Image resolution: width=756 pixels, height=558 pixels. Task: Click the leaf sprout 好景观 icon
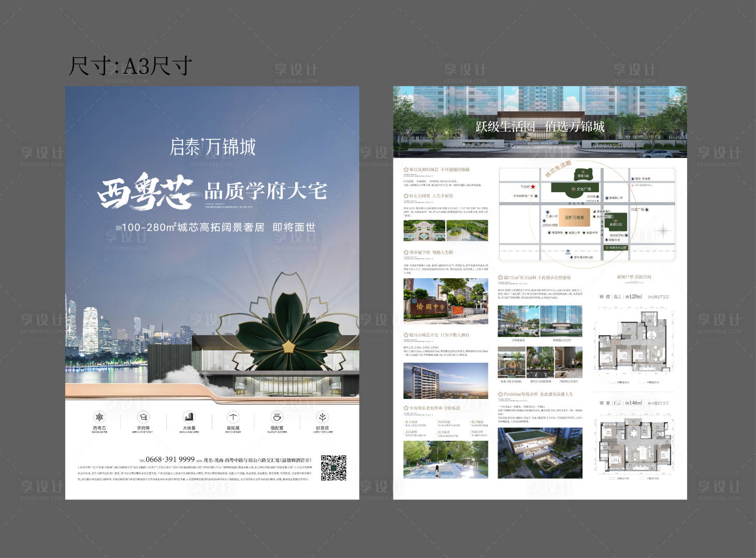pos(322,417)
